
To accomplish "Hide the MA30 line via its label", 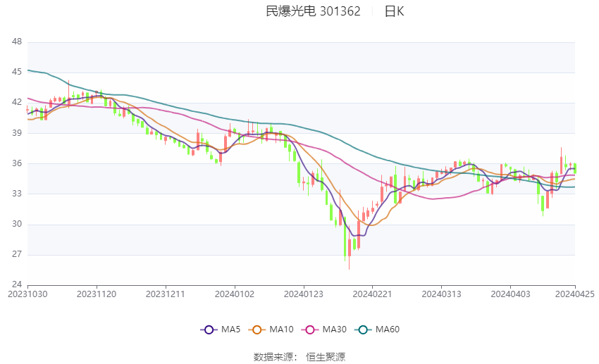I will pyautogui.click(x=334, y=330).
